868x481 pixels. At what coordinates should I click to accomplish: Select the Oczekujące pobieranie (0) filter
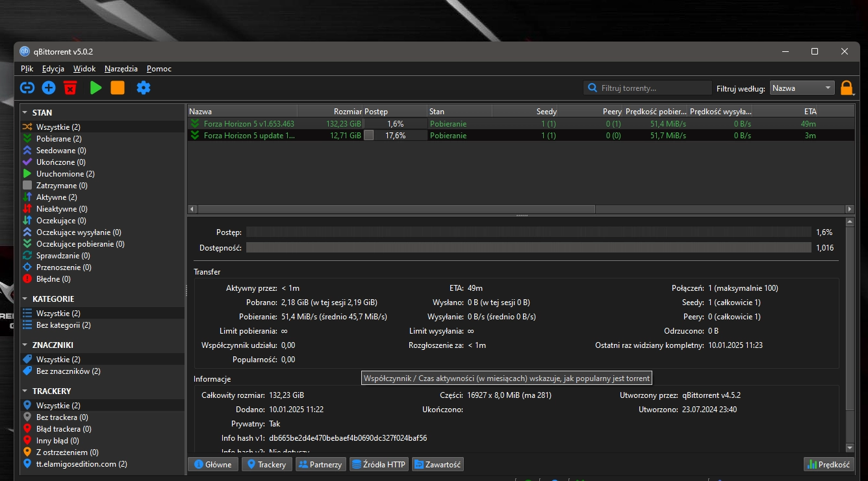pyautogui.click(x=103, y=244)
